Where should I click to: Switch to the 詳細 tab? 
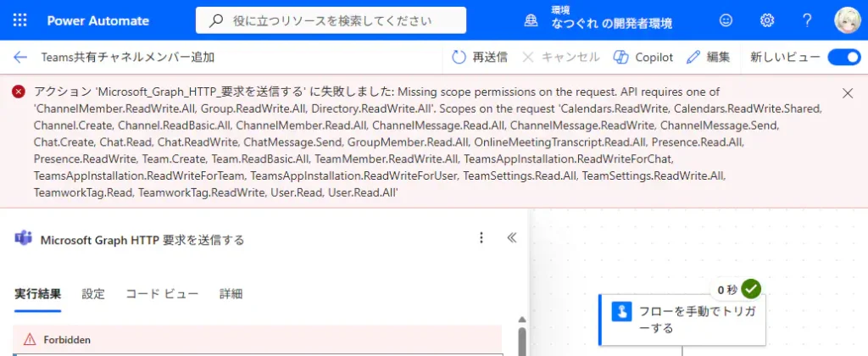[231, 294]
